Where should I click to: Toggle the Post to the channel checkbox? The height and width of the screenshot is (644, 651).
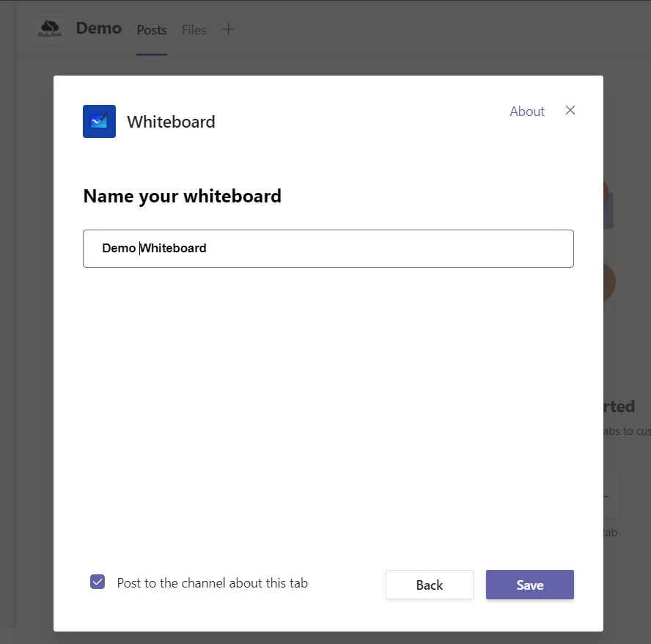(98, 582)
